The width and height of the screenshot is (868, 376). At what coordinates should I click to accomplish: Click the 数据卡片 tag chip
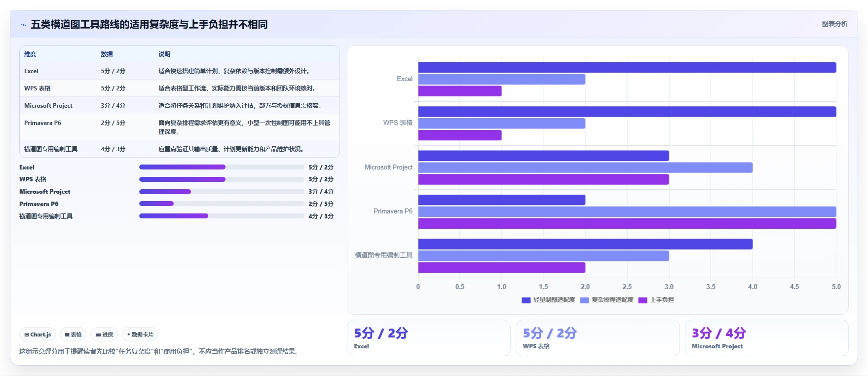pyautogui.click(x=140, y=334)
